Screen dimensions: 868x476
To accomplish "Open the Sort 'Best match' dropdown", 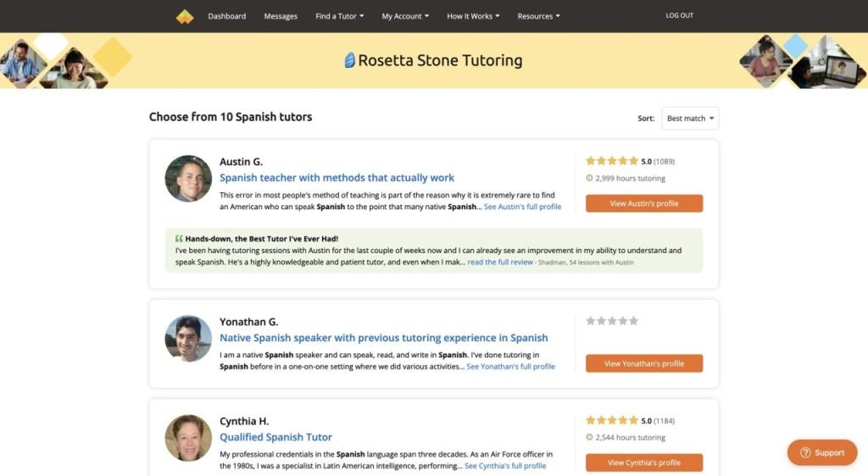I will (x=690, y=119).
